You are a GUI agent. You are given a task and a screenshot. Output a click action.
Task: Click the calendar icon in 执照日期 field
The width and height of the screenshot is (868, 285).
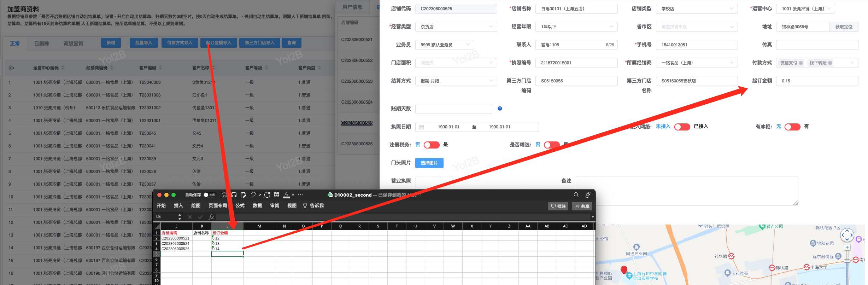pos(422,127)
